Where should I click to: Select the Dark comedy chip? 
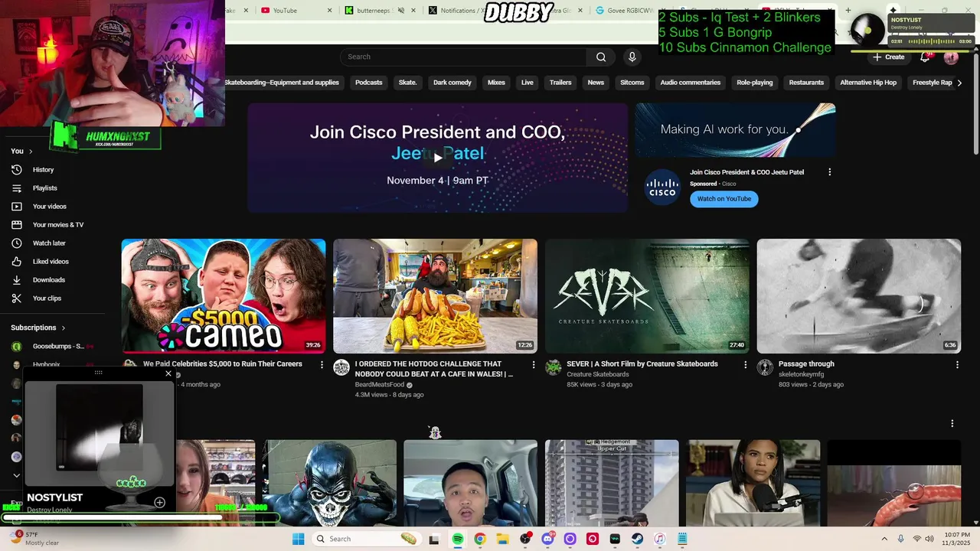[452, 83]
